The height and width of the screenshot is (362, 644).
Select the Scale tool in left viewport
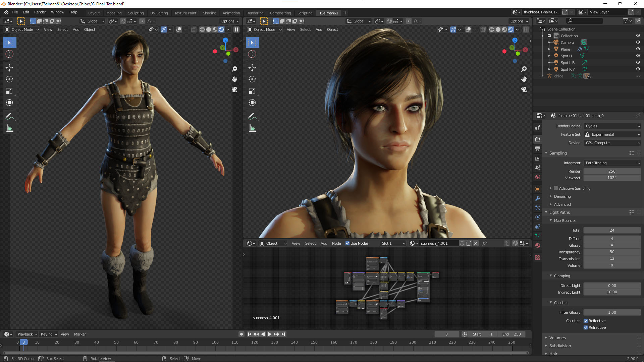tap(9, 91)
